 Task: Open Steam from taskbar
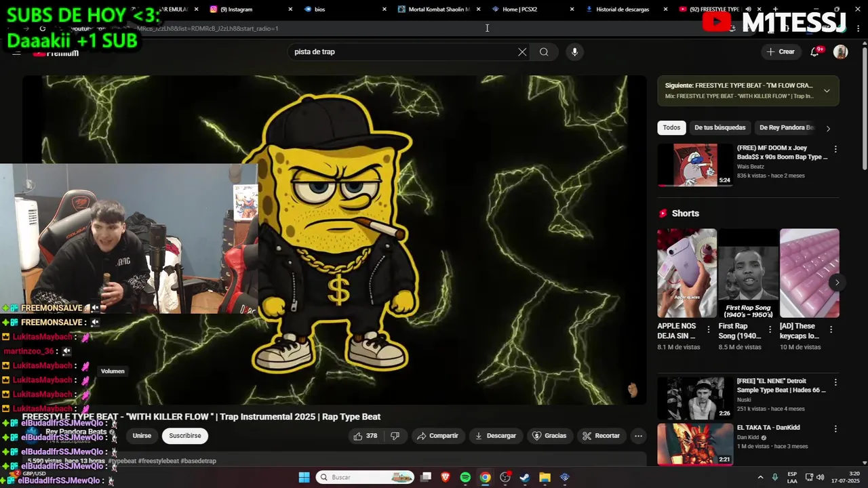[525, 477]
